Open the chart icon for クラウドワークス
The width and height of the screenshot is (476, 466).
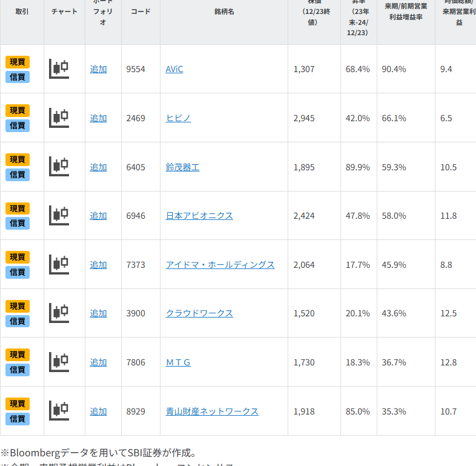click(59, 313)
